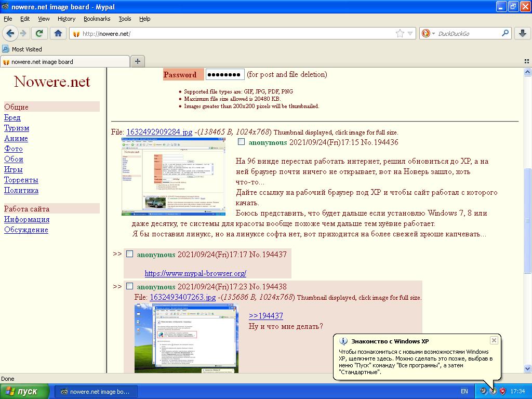This screenshot has height=399, width=532.
Task: Open the Bookmarks menu
Action: (97, 19)
